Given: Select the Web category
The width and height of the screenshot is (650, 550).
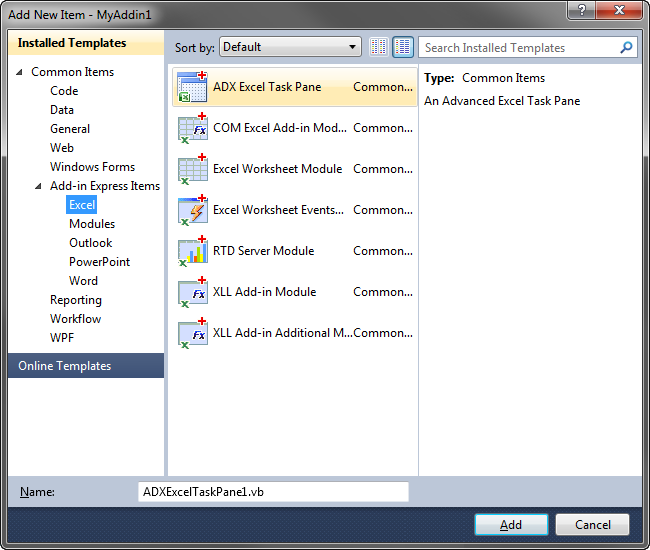Looking at the screenshot, I should click(x=62, y=148).
